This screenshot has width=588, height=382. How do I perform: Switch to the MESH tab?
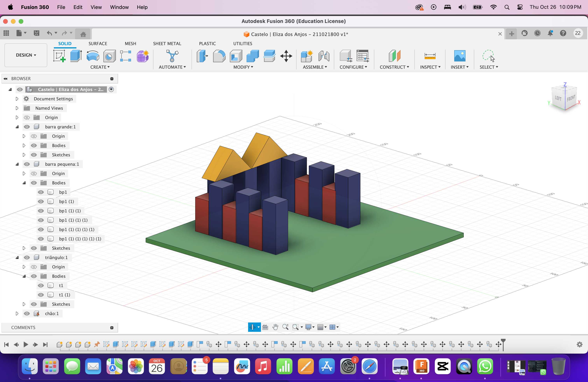click(130, 44)
